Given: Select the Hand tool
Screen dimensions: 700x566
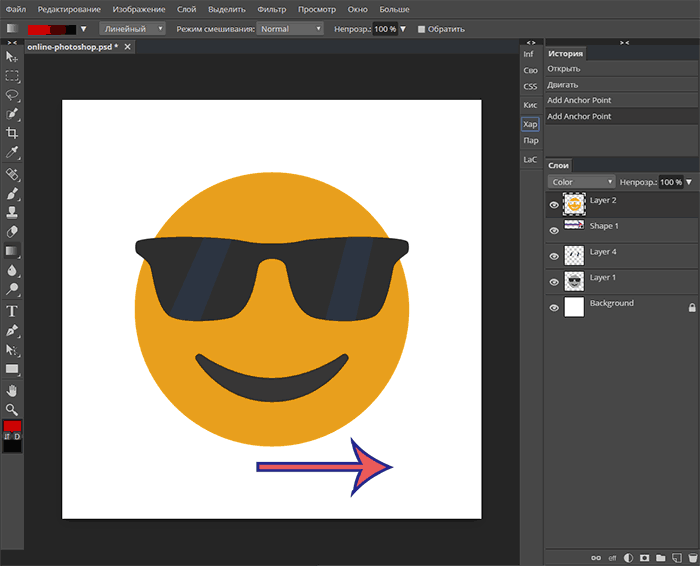Looking at the screenshot, I should click(12, 391).
